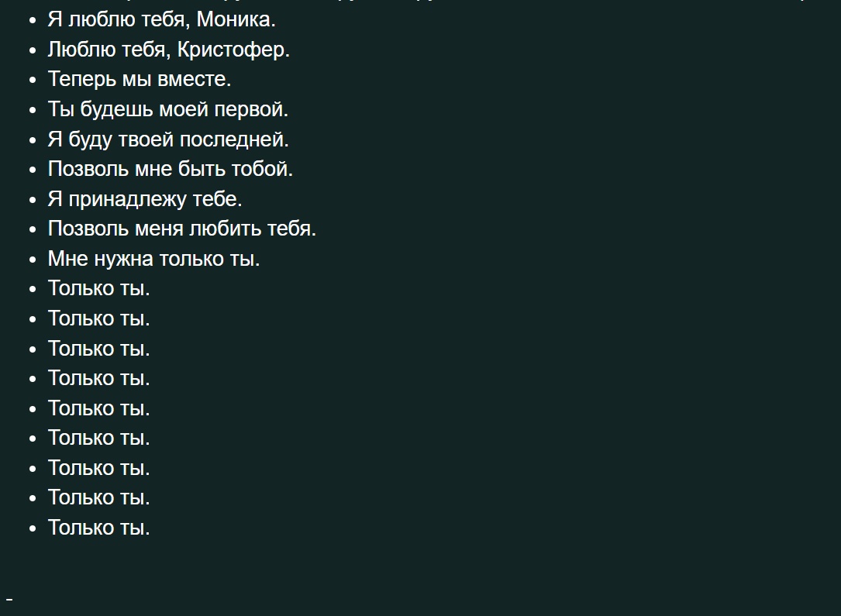The height and width of the screenshot is (616, 841).
Task: Click the word "Моника" in the list
Action: point(233,20)
